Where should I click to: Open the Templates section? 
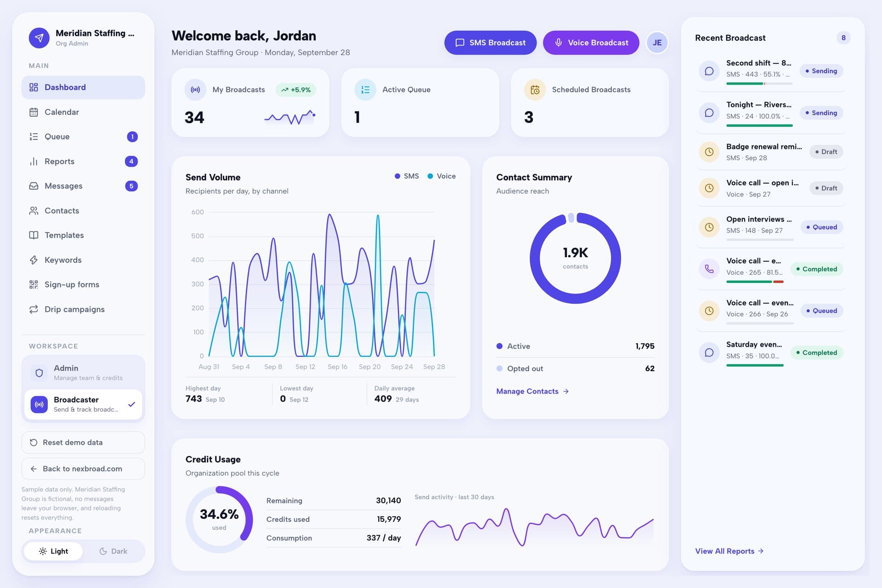83,235
